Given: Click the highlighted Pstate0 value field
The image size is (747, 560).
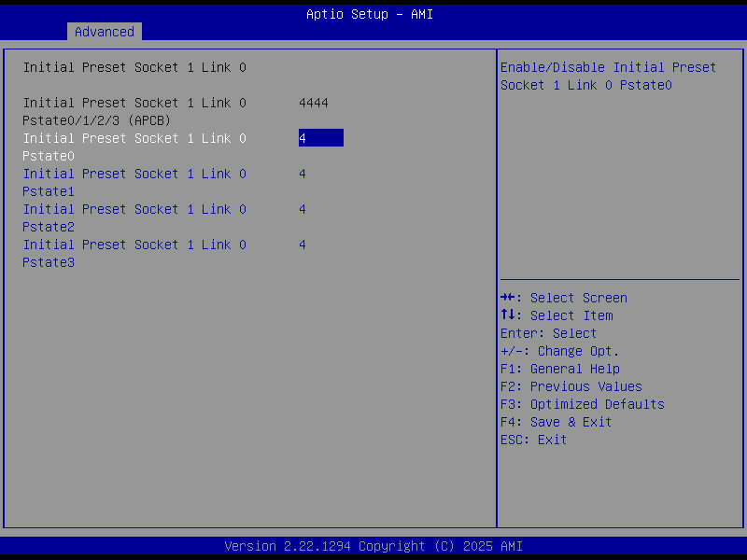Looking at the screenshot, I should pyautogui.click(x=321, y=137).
